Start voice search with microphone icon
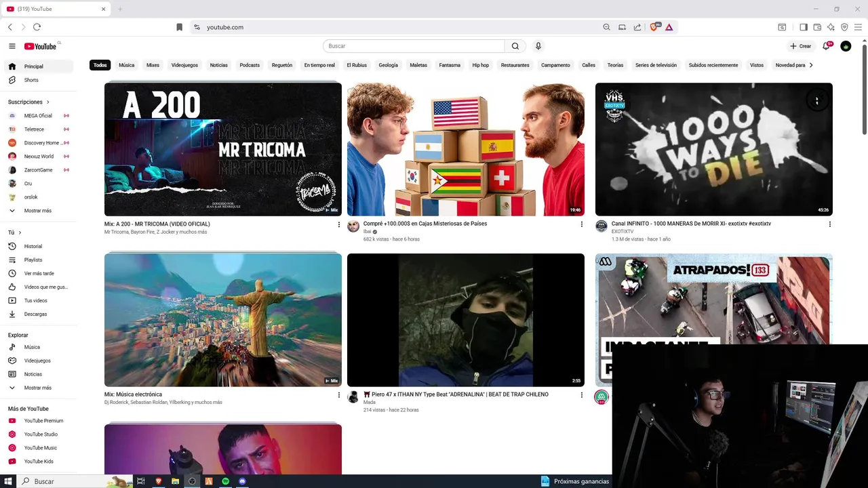The height and width of the screenshot is (488, 868). pos(538,46)
